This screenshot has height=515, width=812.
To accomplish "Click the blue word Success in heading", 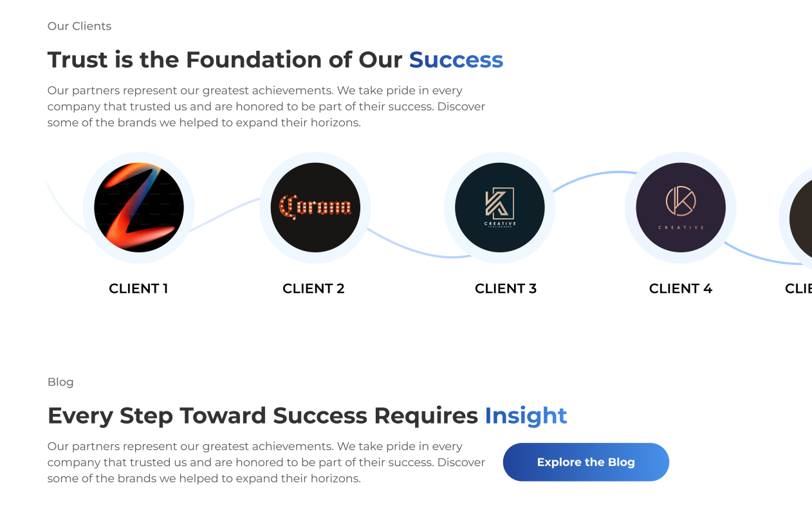I will point(456,60).
